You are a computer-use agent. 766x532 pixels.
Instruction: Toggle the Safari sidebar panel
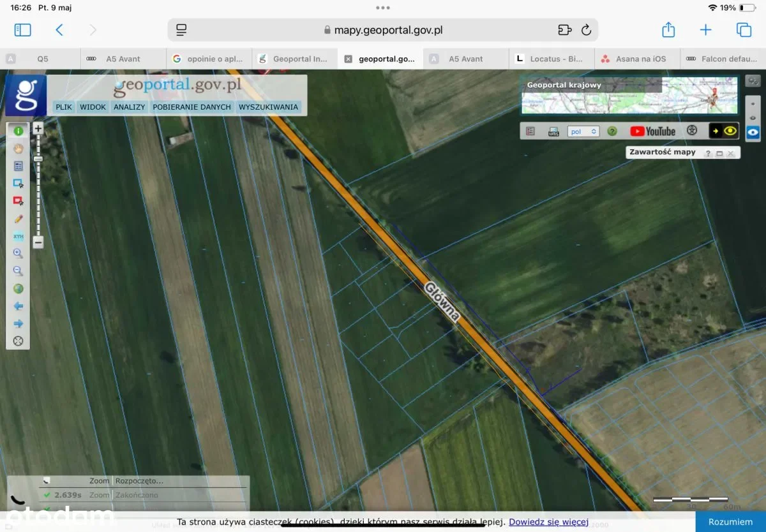click(x=22, y=30)
